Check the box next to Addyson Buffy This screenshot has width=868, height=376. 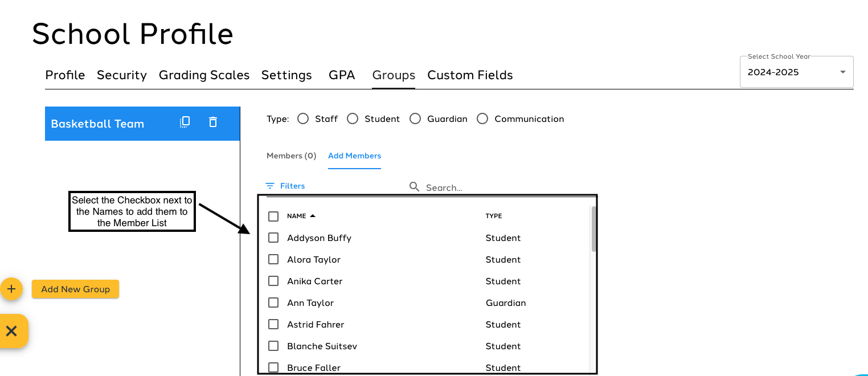pyautogui.click(x=273, y=238)
